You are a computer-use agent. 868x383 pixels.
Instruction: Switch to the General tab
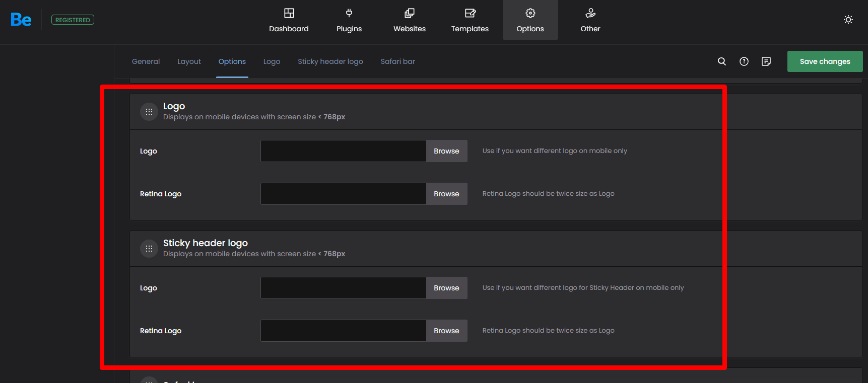[x=146, y=61]
